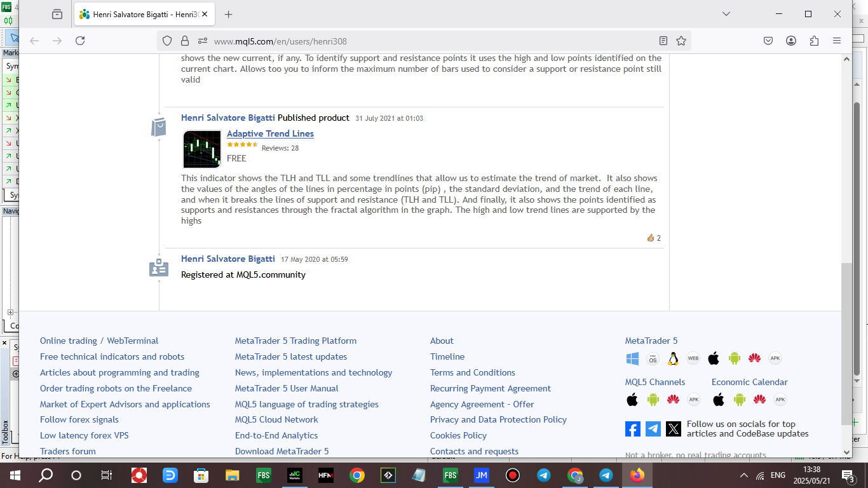Screen dimensions: 868x488
Task: Close the Henri Salvatore Bigatti tab
Action: (205, 14)
